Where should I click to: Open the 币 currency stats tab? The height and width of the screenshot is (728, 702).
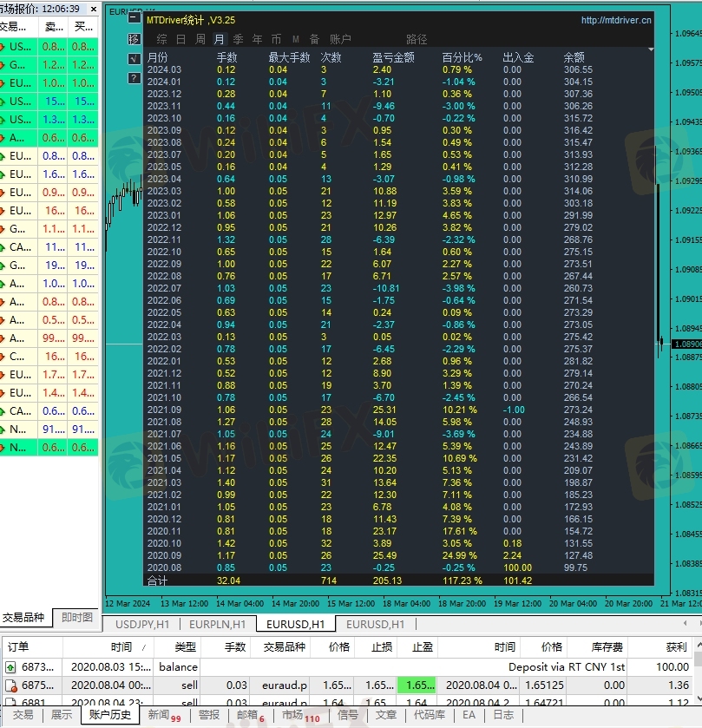click(x=276, y=39)
